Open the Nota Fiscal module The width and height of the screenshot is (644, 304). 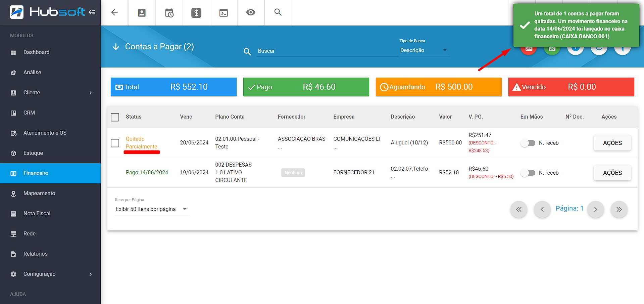coord(50,214)
